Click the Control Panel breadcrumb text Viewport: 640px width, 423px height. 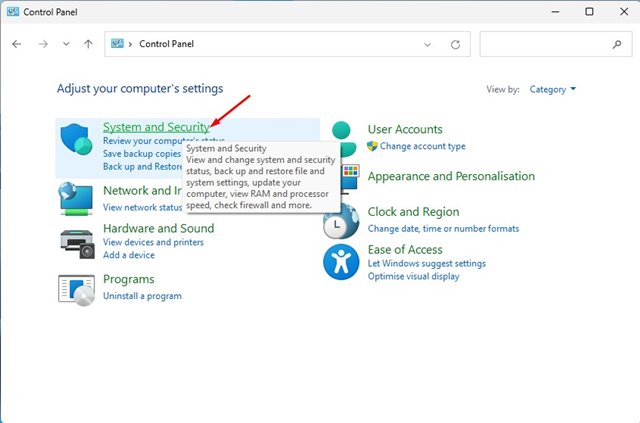[167, 44]
